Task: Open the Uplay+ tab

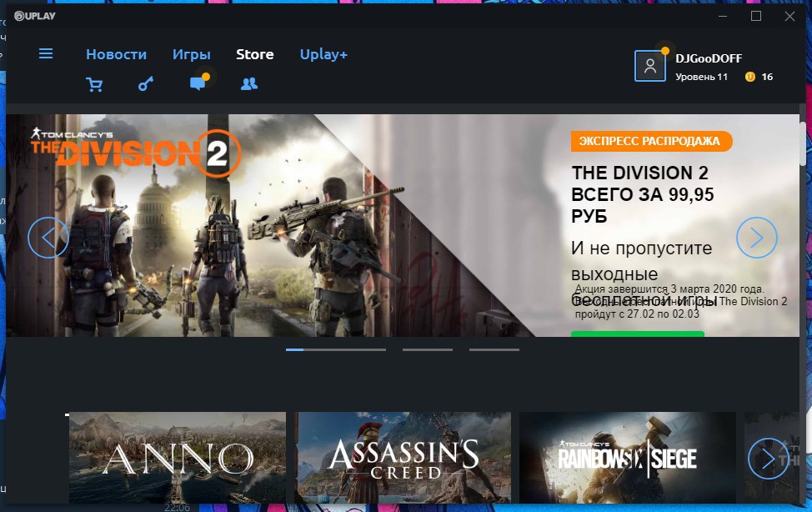Action: pyautogui.click(x=323, y=54)
